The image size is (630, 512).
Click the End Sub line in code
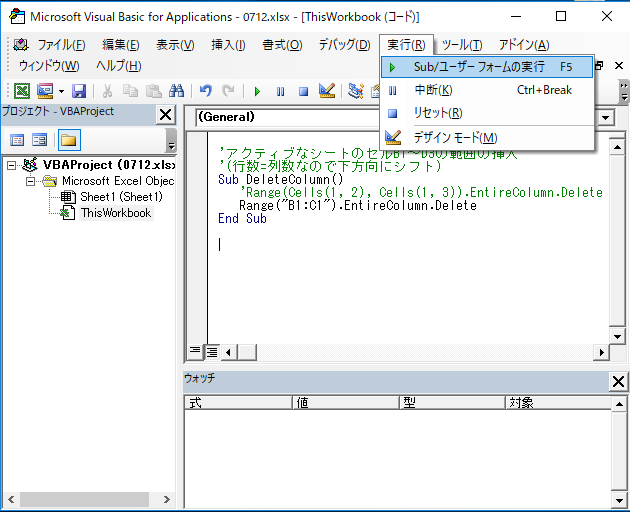242,218
